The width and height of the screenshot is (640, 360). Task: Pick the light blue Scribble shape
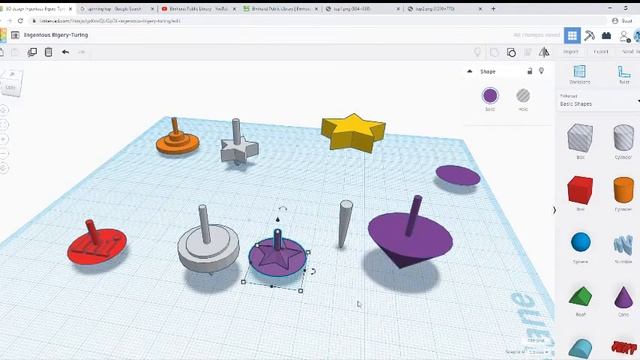(623, 245)
